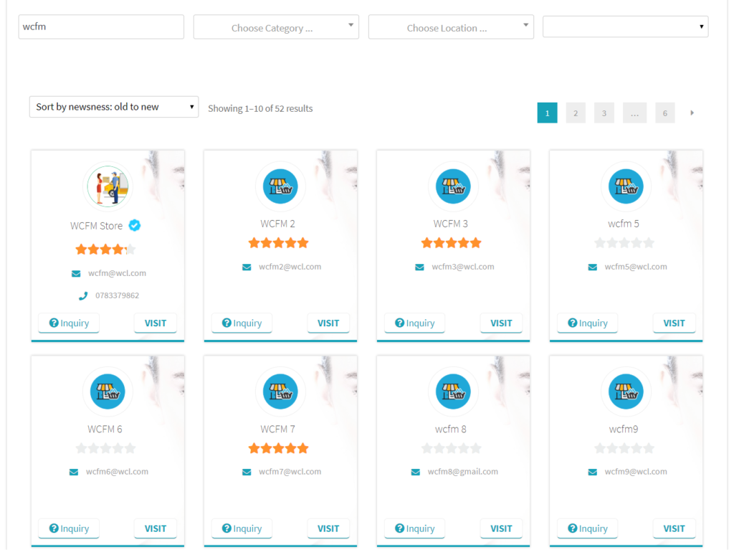
Task: Click the WCFM 2 store shop icon
Action: [280, 186]
